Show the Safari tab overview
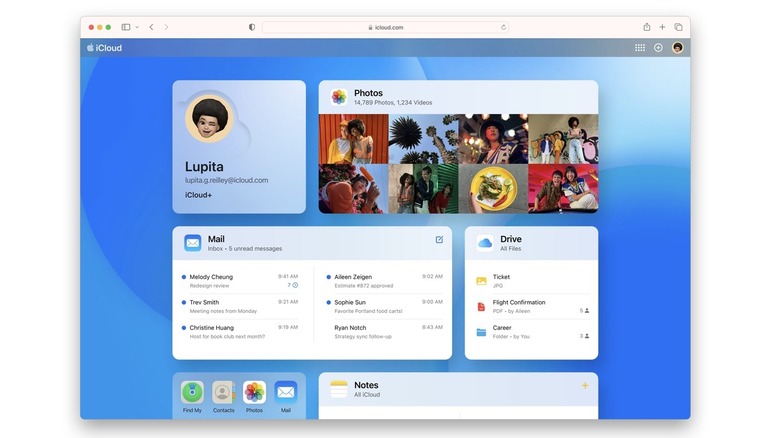The width and height of the screenshot is (780, 438). 678,27
